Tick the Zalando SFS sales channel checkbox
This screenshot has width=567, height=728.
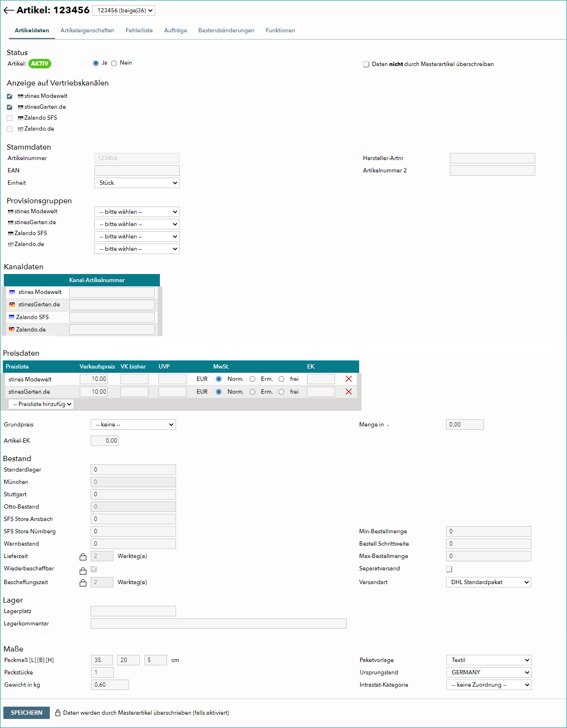tap(9, 118)
